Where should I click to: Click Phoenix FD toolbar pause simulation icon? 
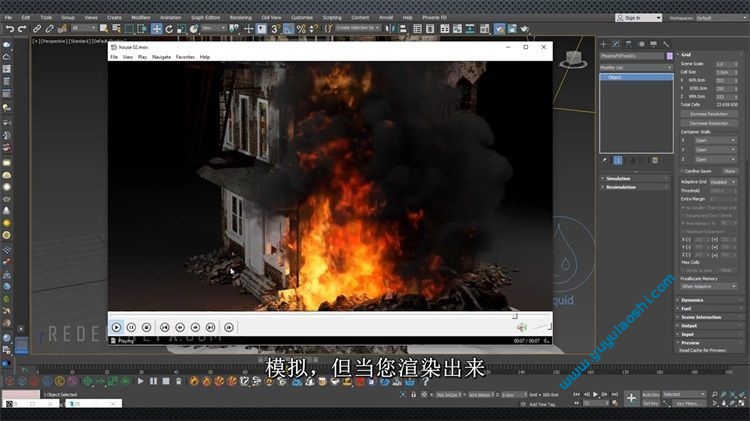153,381
